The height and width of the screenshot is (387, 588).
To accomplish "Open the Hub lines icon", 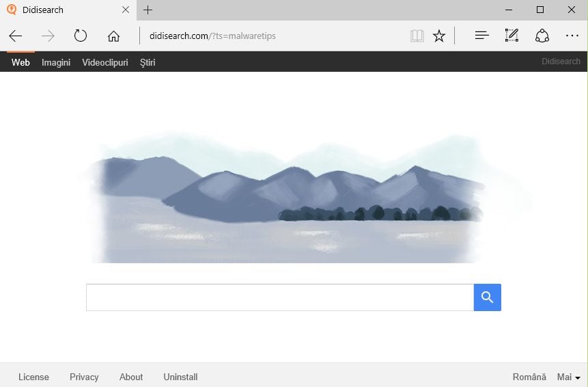I will pyautogui.click(x=482, y=36).
